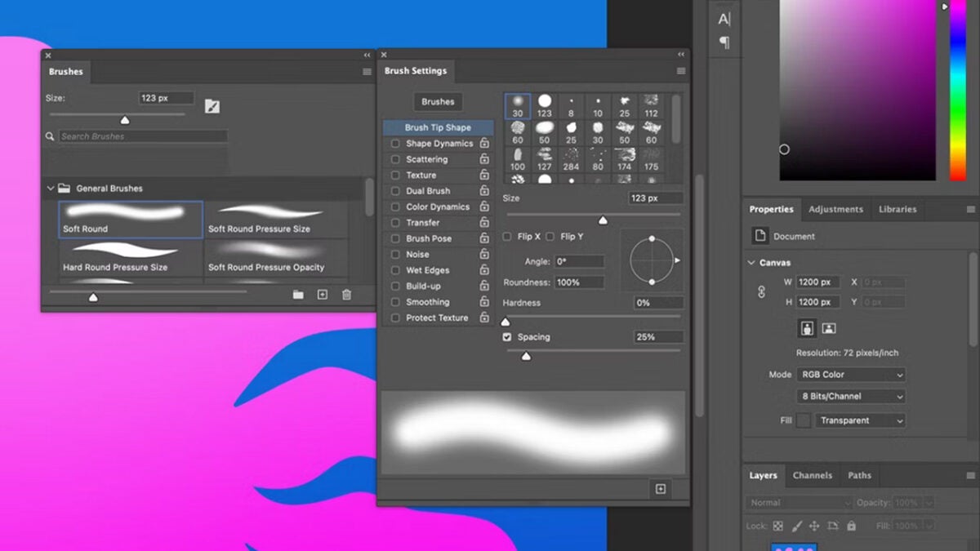Viewport: 980px width, 551px height.
Task: Create new brush group folder icon
Action: click(x=298, y=295)
